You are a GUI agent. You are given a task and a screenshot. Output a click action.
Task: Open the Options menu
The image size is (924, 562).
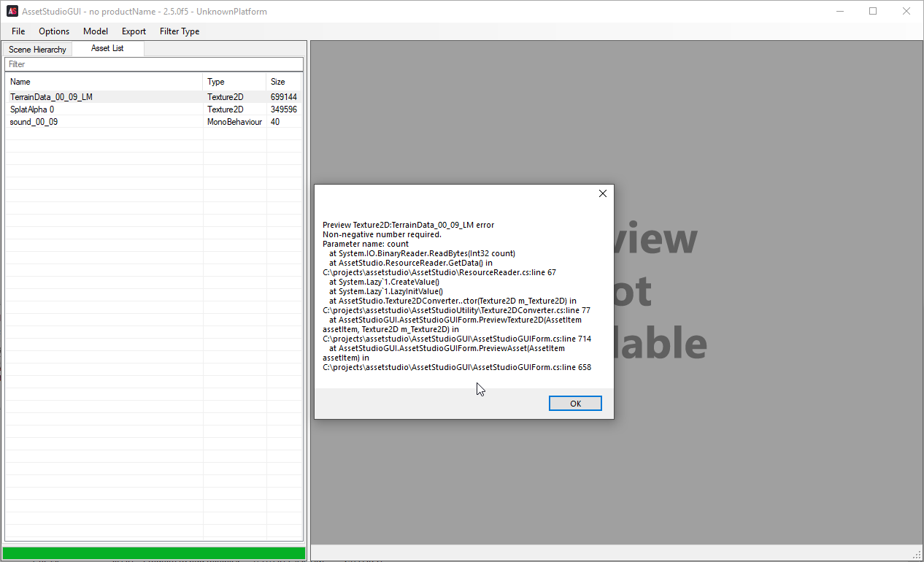(x=53, y=31)
